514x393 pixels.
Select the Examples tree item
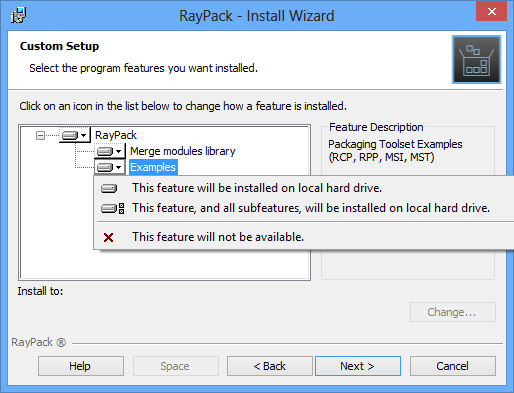153,167
